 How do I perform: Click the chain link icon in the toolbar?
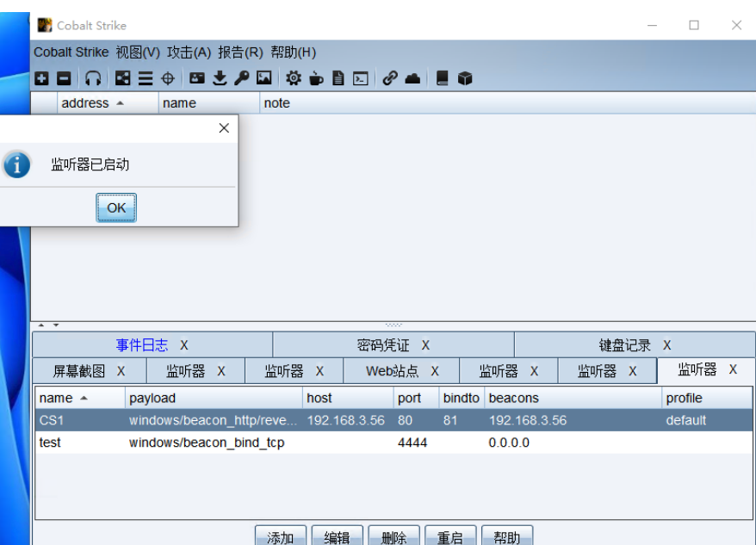(x=389, y=78)
